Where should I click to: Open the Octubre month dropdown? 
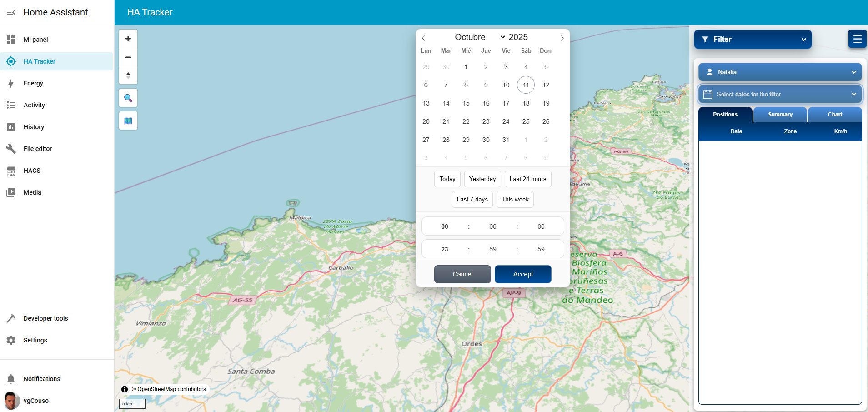pos(480,37)
